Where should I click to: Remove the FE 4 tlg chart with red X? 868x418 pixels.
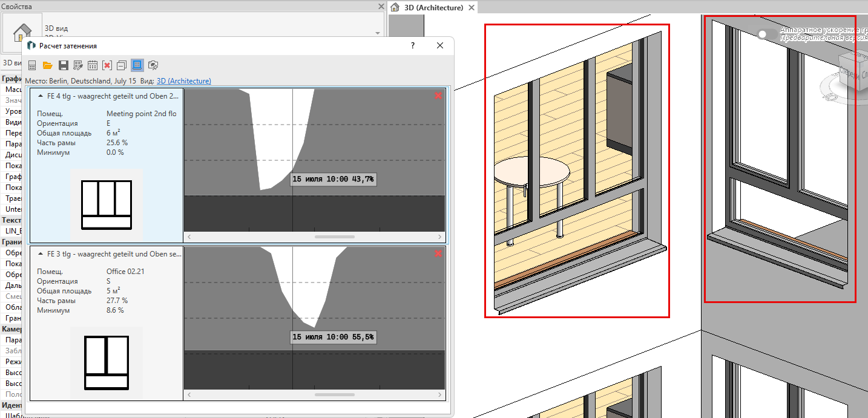[438, 96]
